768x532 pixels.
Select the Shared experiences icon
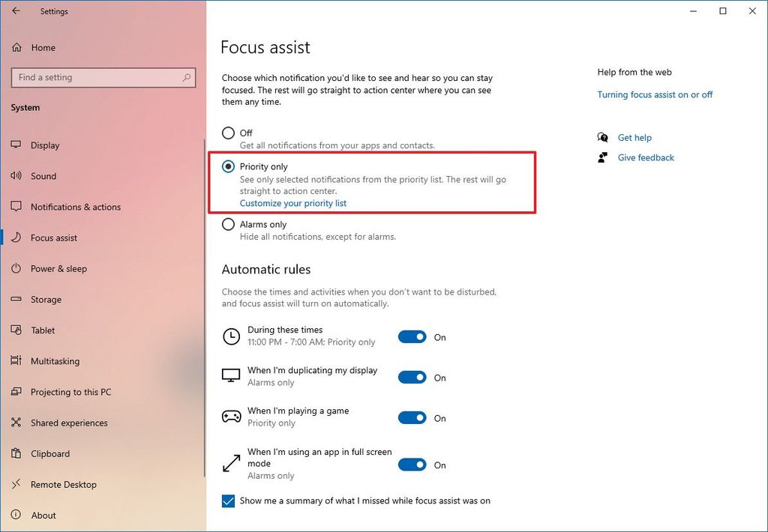[x=16, y=423]
